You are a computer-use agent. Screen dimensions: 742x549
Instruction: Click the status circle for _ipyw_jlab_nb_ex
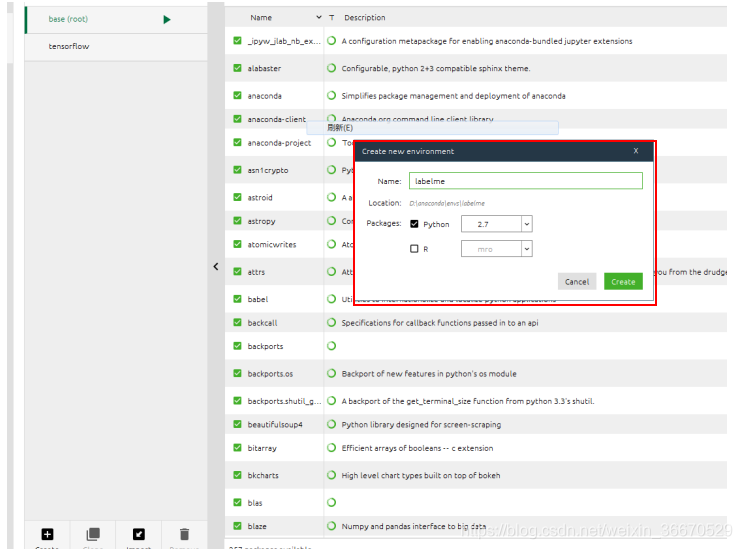pos(332,41)
